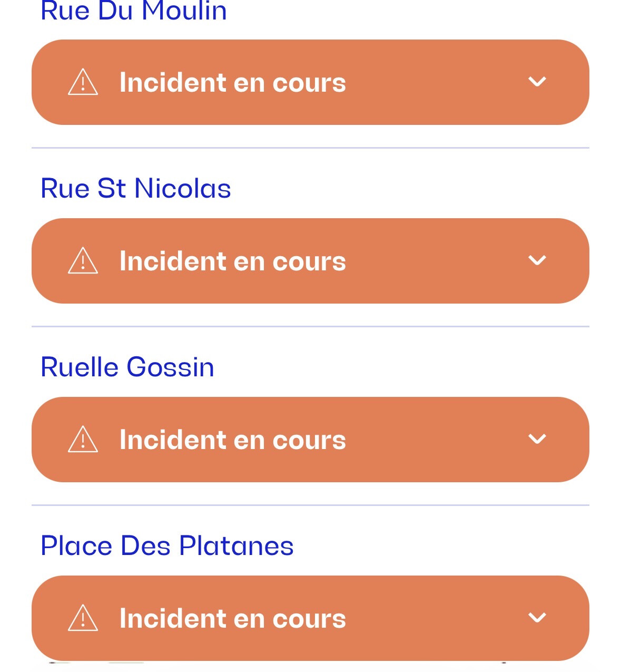The image size is (621, 672).
Task: Click 'Incident en cours' text for Ruelle Gossin
Action: coord(232,440)
